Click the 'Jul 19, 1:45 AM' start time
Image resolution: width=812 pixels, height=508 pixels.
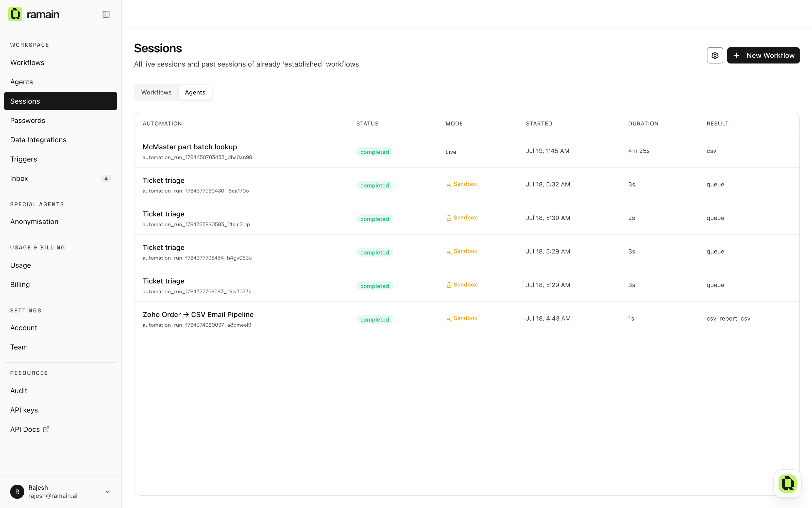(548, 151)
